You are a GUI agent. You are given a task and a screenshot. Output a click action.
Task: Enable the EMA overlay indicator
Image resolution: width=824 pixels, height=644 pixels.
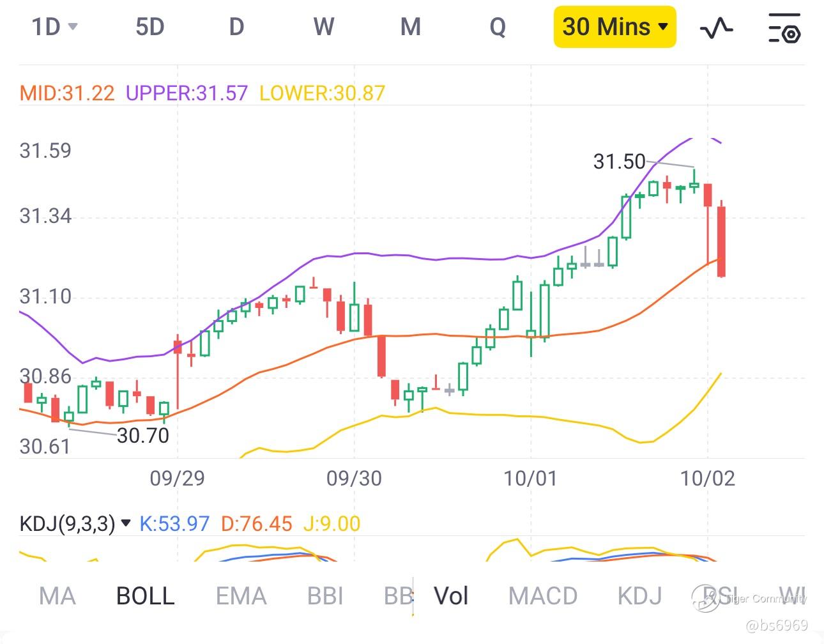point(240,596)
